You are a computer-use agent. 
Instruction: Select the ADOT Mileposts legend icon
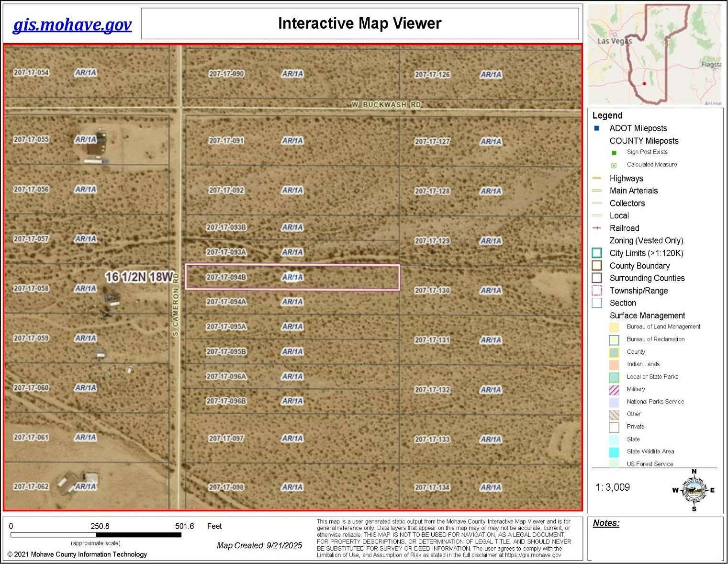596,128
